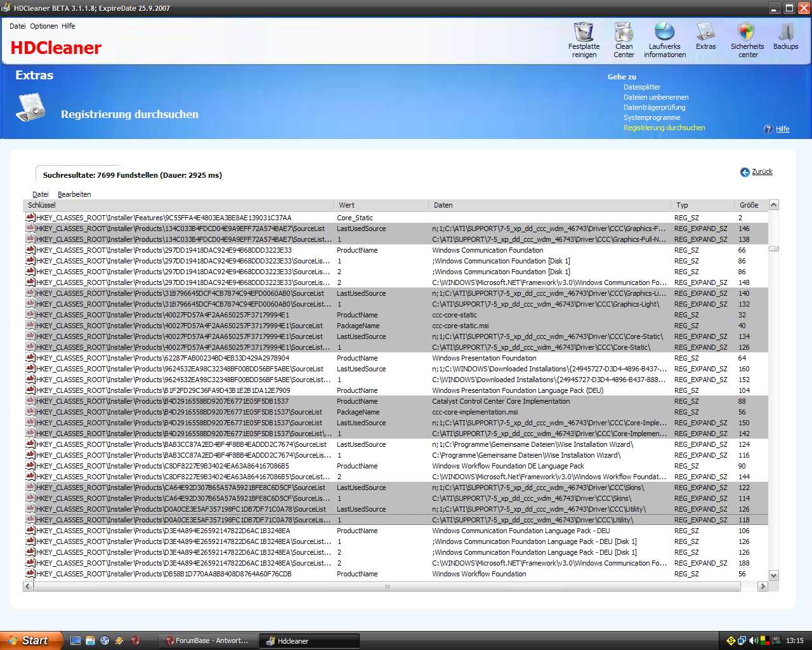The image size is (812, 650).
Task: Click the yellow S tray icon
Action: (731, 640)
